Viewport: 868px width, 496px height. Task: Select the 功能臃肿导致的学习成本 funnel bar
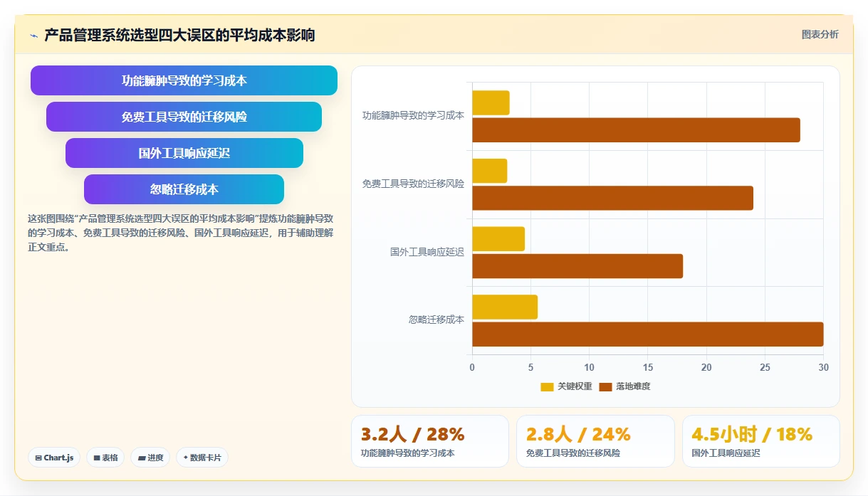point(184,80)
